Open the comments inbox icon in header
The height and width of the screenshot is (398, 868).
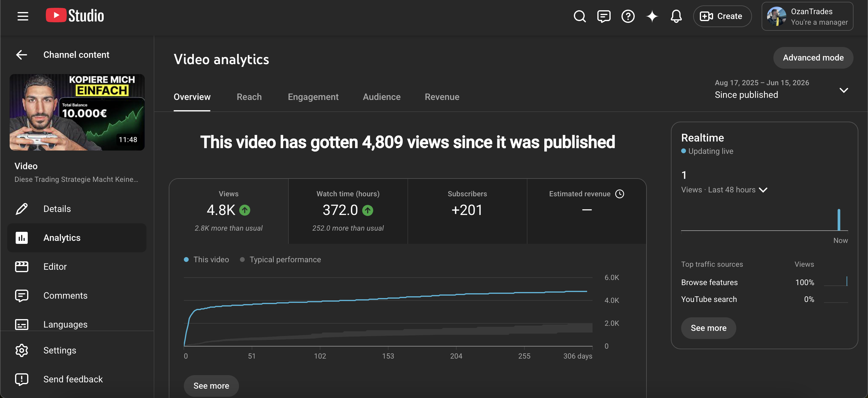point(603,16)
